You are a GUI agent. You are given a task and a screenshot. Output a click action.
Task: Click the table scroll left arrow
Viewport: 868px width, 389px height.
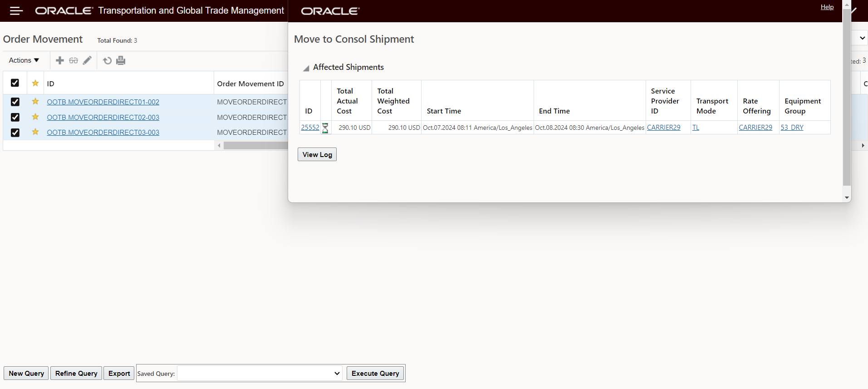[219, 146]
